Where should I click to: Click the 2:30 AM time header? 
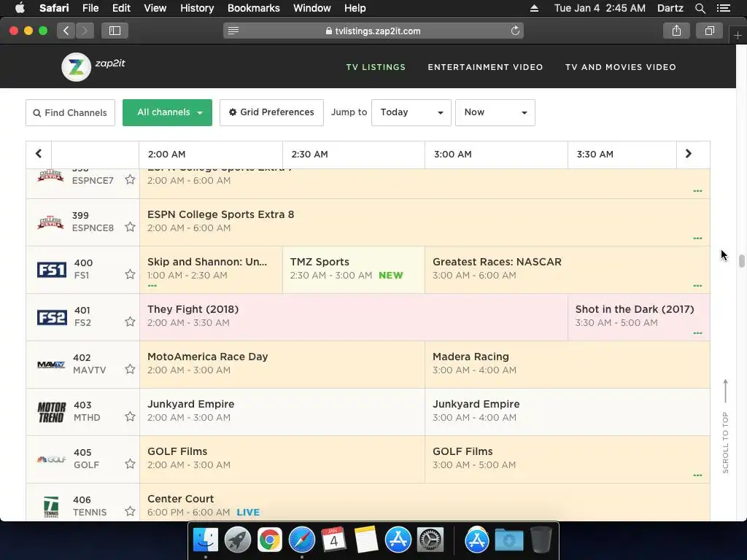(x=354, y=155)
